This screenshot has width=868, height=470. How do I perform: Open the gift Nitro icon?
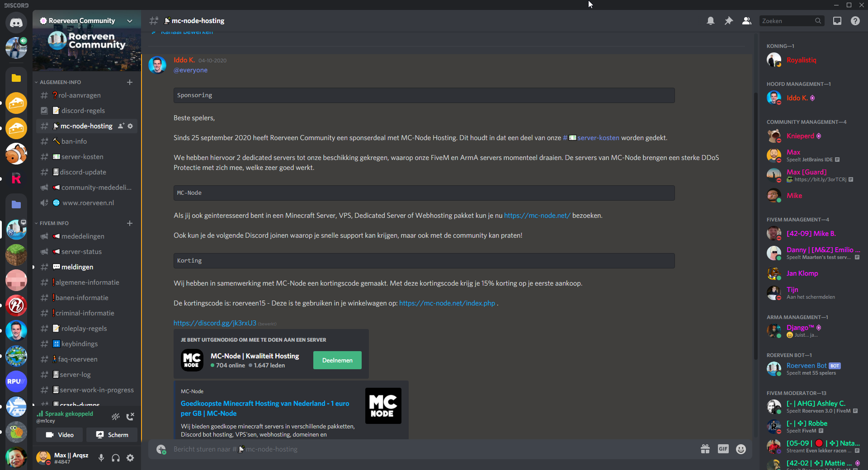pyautogui.click(x=705, y=449)
